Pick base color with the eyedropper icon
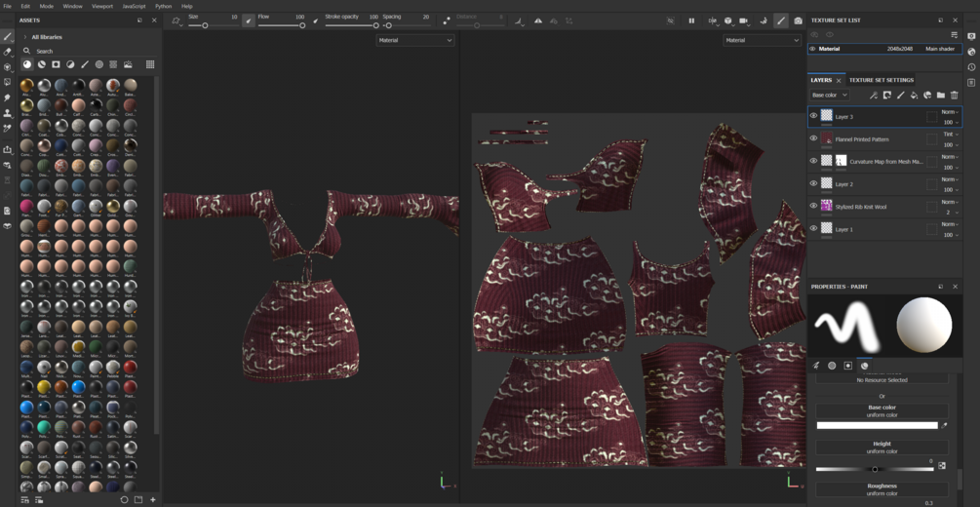This screenshot has width=980, height=507. (x=944, y=425)
